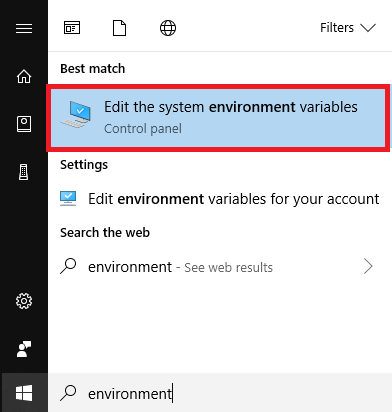
Task: Filter results by Apps icon
Action: coord(72,28)
